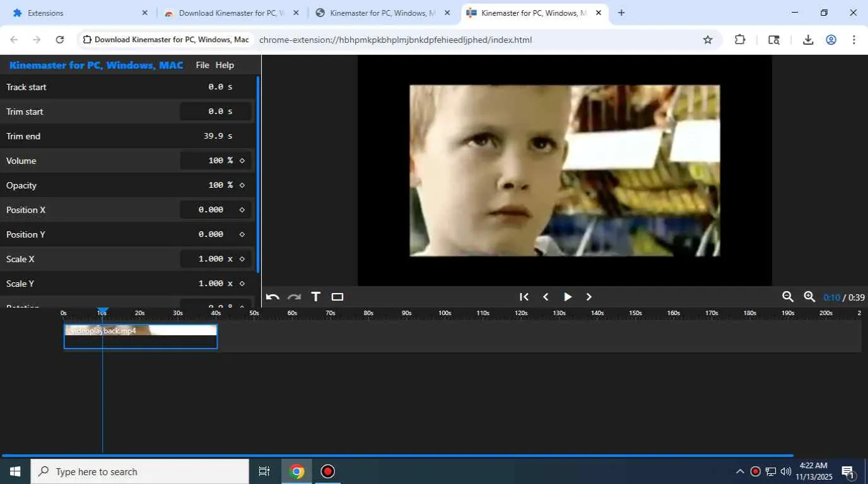Screen dimensions: 868x484
Task: Edit the Track start value
Action: (x=216, y=87)
